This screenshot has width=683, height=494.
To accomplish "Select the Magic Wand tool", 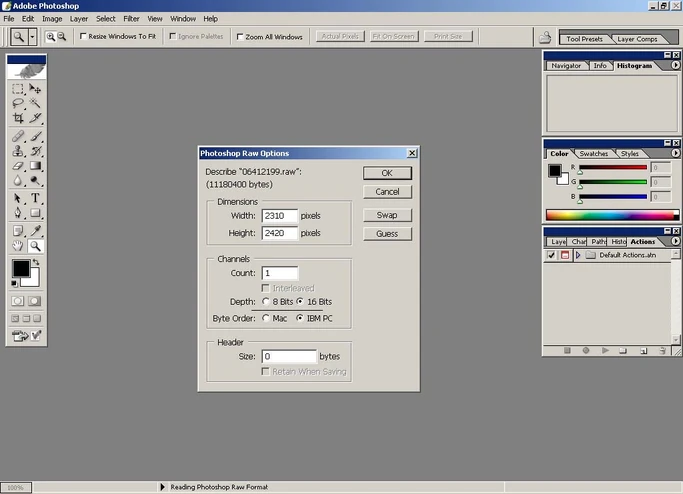I will 35,103.
